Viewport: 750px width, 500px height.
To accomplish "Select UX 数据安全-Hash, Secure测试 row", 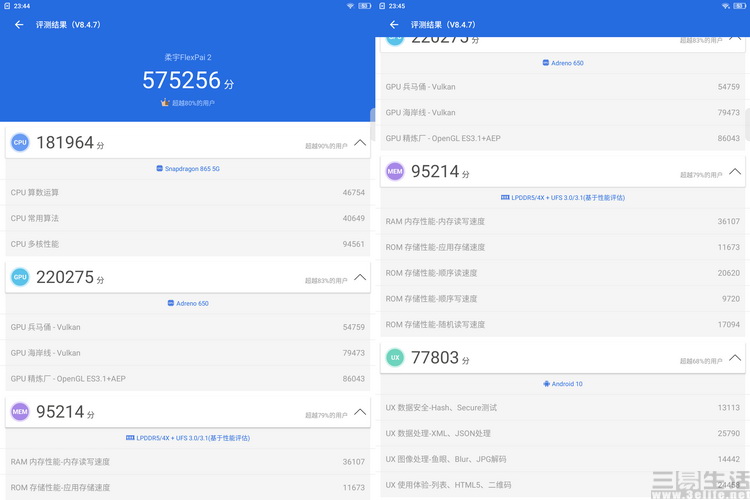I will [x=562, y=408].
